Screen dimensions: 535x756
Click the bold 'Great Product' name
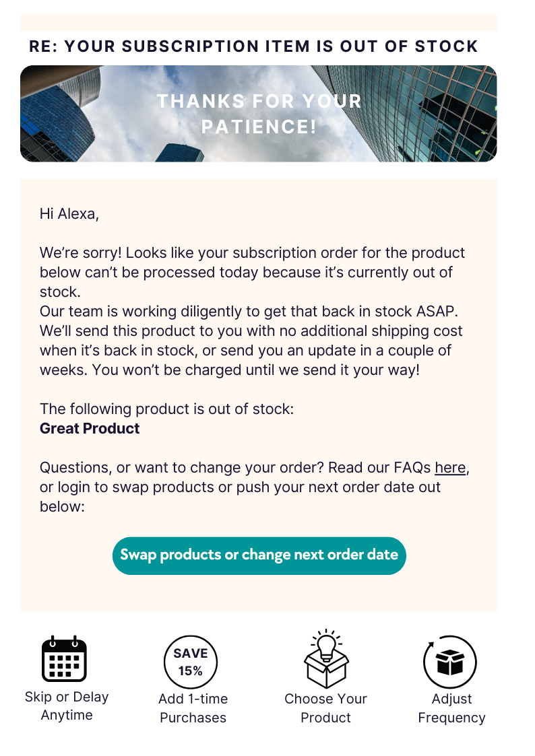click(89, 428)
